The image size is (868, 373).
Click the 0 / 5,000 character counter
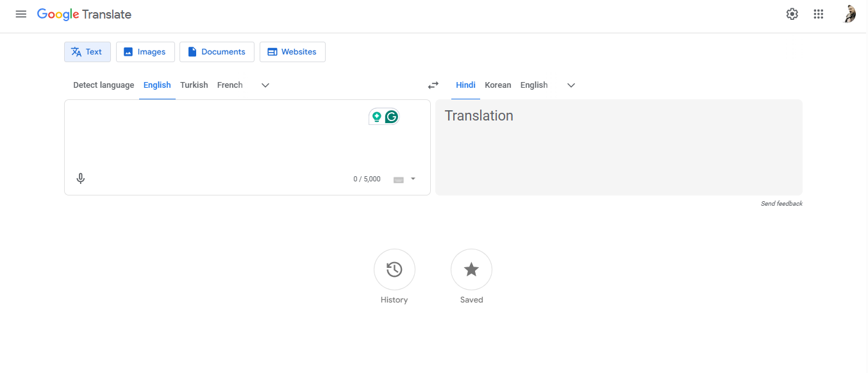(367, 179)
